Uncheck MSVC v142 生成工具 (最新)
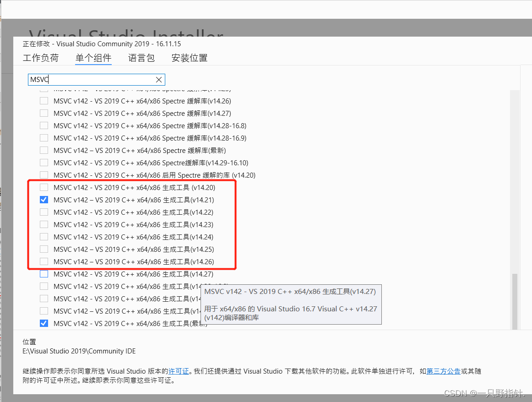The height and width of the screenshot is (402, 532). (44, 323)
